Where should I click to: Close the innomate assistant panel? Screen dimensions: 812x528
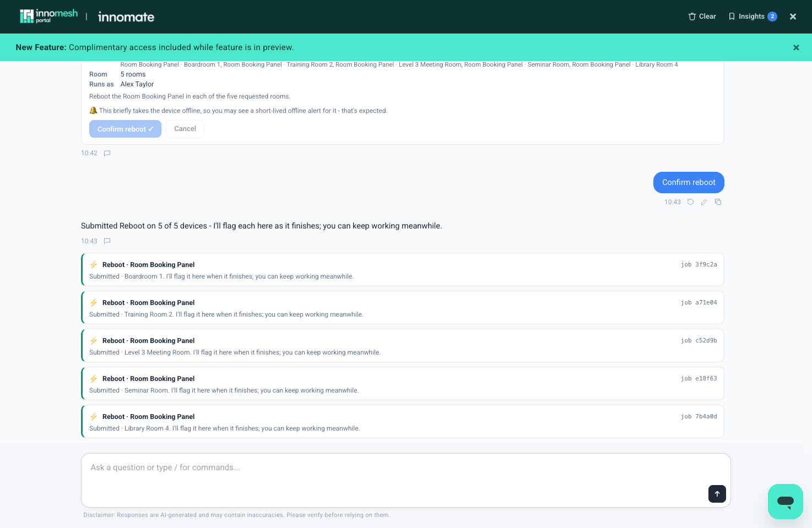[x=793, y=17]
